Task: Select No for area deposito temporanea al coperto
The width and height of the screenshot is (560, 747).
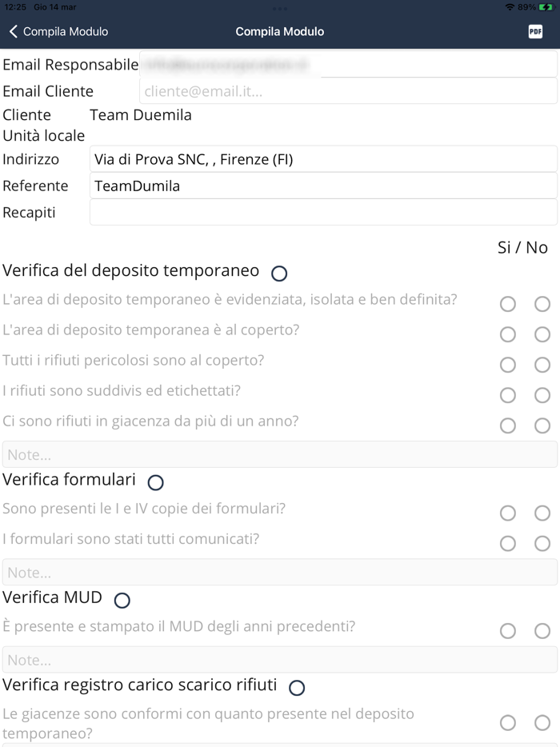Action: click(x=541, y=334)
